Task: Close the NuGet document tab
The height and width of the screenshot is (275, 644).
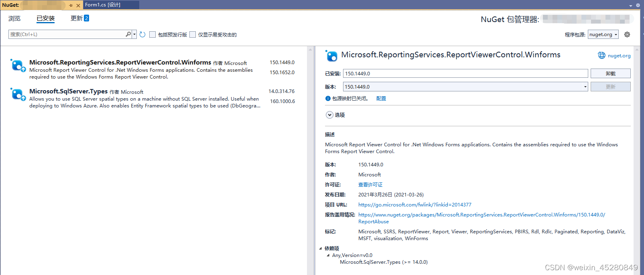Action: coord(78,5)
